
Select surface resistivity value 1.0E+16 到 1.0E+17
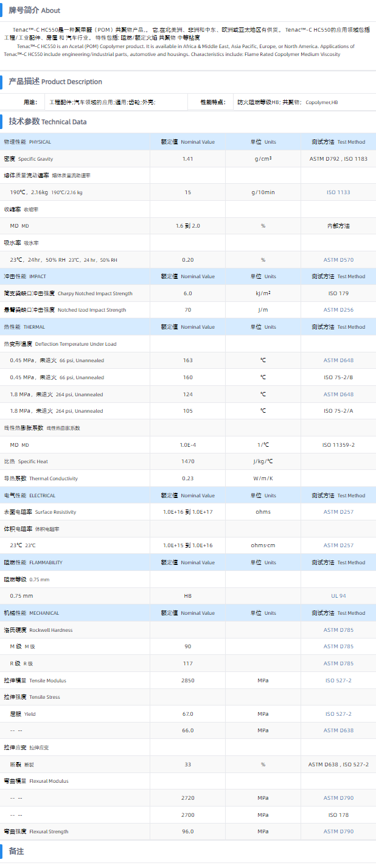tap(188, 512)
